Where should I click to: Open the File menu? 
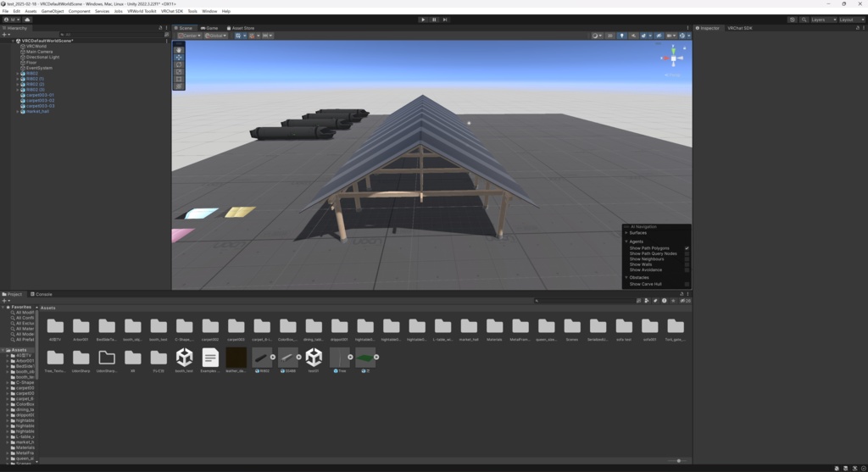(x=5, y=11)
